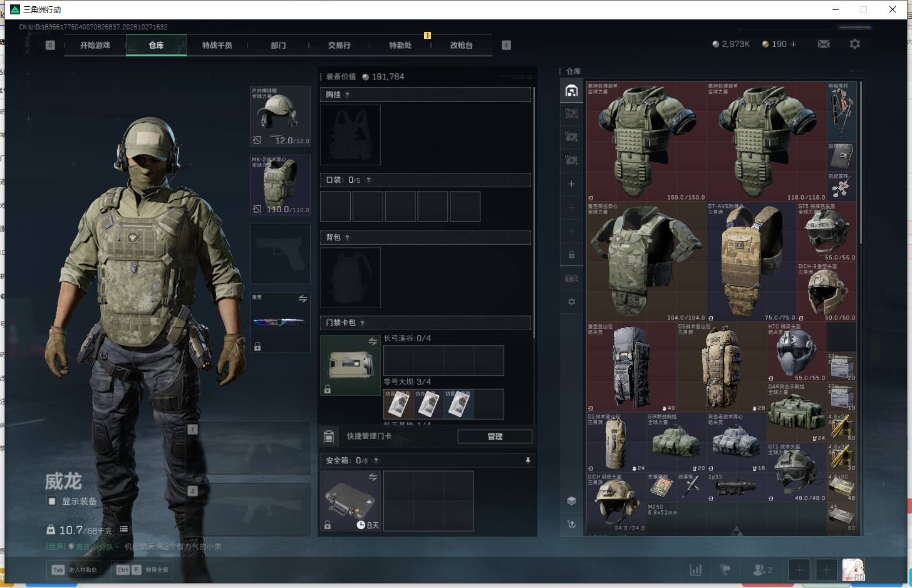Image resolution: width=912 pixels, height=588 pixels.
Task: Open the settings gear in top bar
Action: coord(854,44)
